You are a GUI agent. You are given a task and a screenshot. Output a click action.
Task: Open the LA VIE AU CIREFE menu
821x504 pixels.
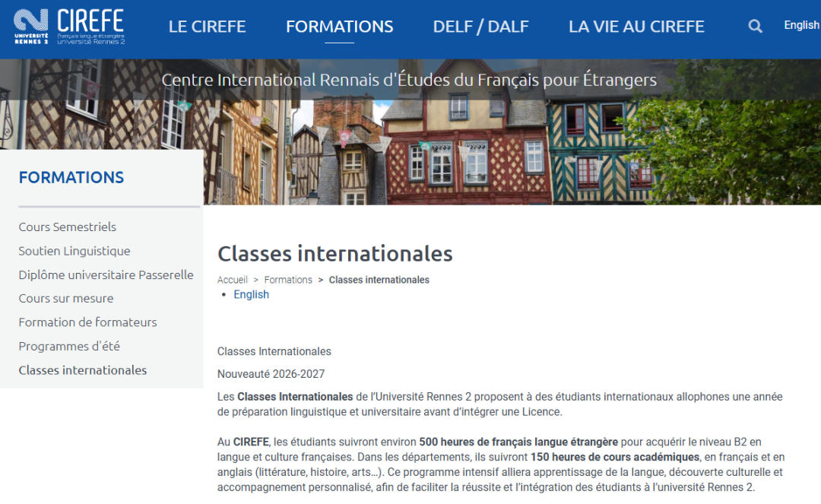(636, 26)
